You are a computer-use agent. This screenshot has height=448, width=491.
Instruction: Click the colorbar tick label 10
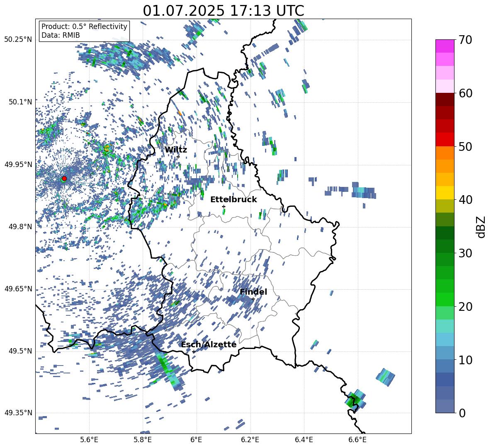click(x=465, y=360)
